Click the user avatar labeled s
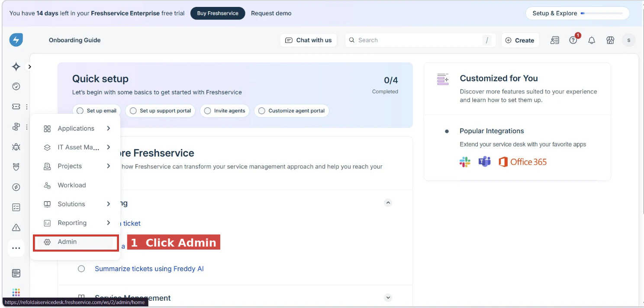The height and width of the screenshot is (308, 644). [628, 40]
